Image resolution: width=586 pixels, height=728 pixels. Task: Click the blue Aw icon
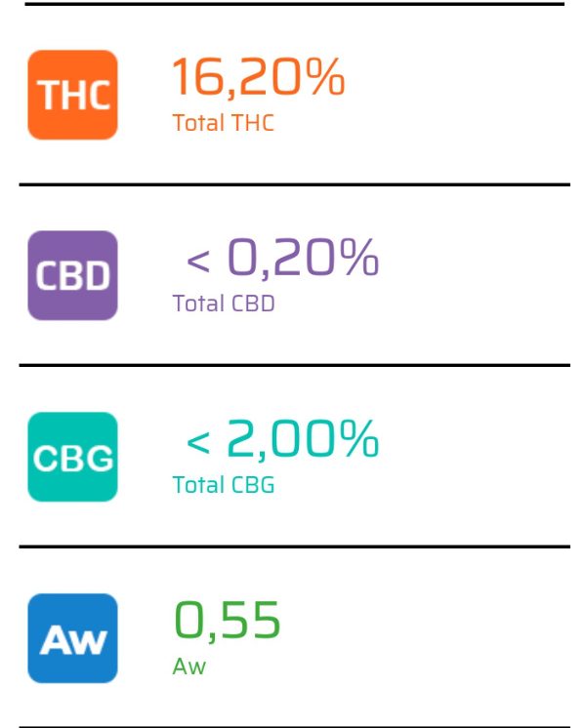(72, 638)
